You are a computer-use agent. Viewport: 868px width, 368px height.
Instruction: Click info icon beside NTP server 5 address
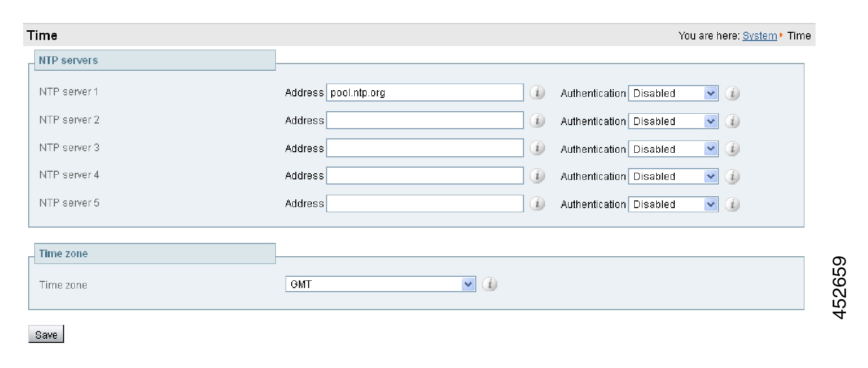tap(537, 203)
